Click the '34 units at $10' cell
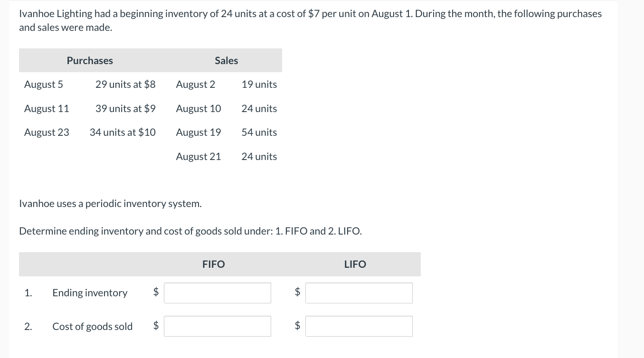The width and height of the screenshot is (644, 358). [123, 132]
